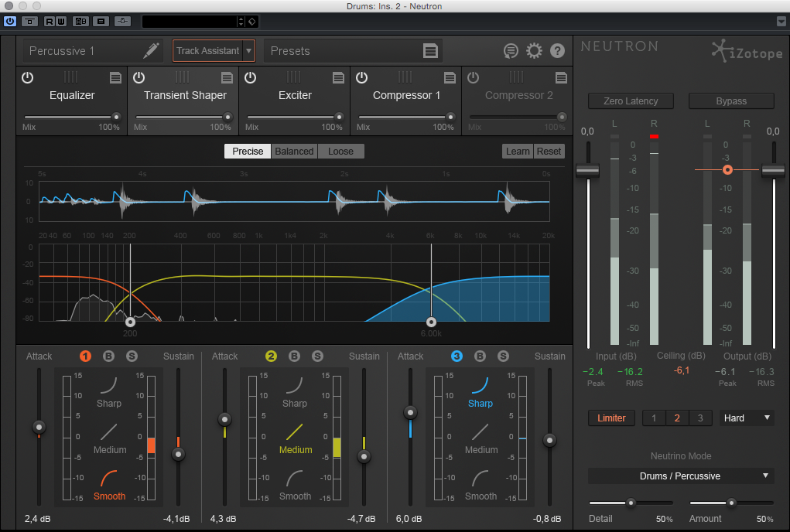
Task: Click the host Read automation R button
Action: pyautogui.click(x=50, y=21)
